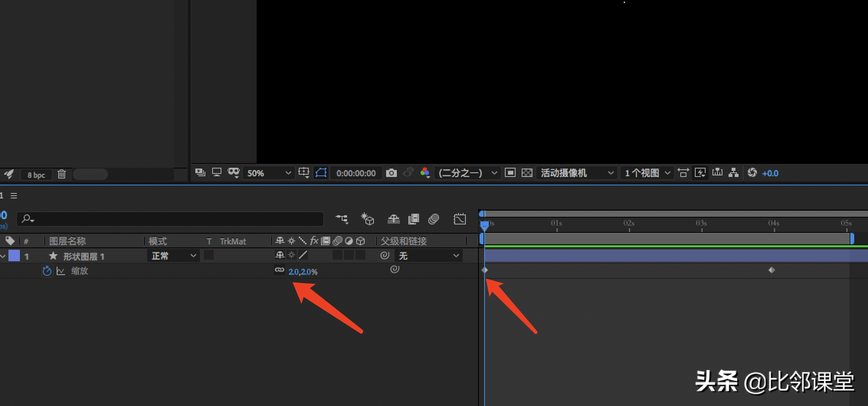Screen dimensions: 868x406
Task: Click the 2.0,2.0% scale value
Action: coord(303,272)
